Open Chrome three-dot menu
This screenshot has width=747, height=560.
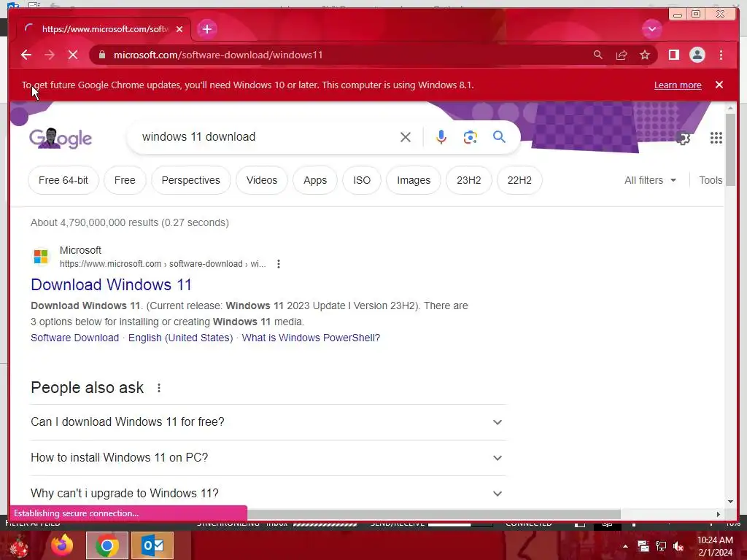tap(721, 55)
